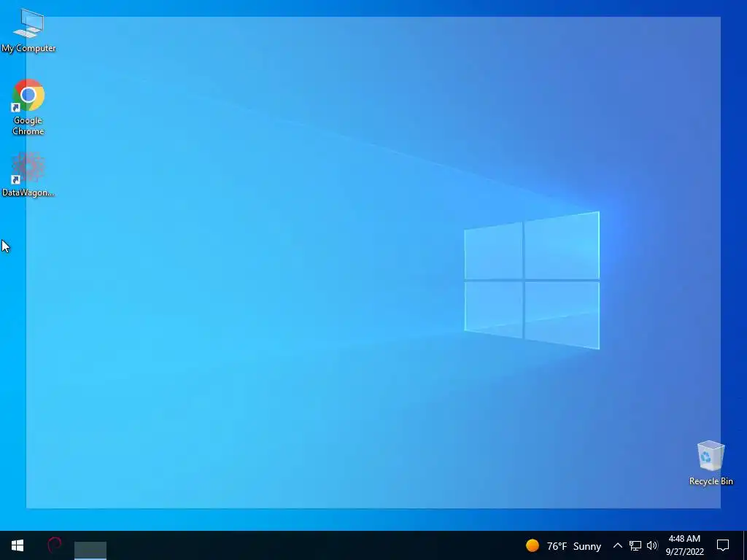Open the My Computer desktop icon
This screenshot has width=747, height=560.
pos(28,31)
